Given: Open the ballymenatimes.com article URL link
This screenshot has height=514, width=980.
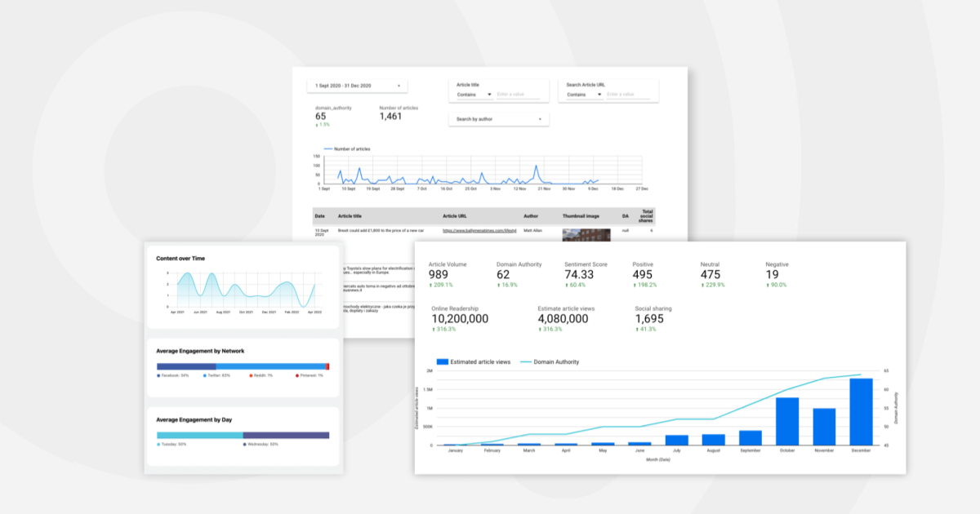Looking at the screenshot, I should [479, 231].
